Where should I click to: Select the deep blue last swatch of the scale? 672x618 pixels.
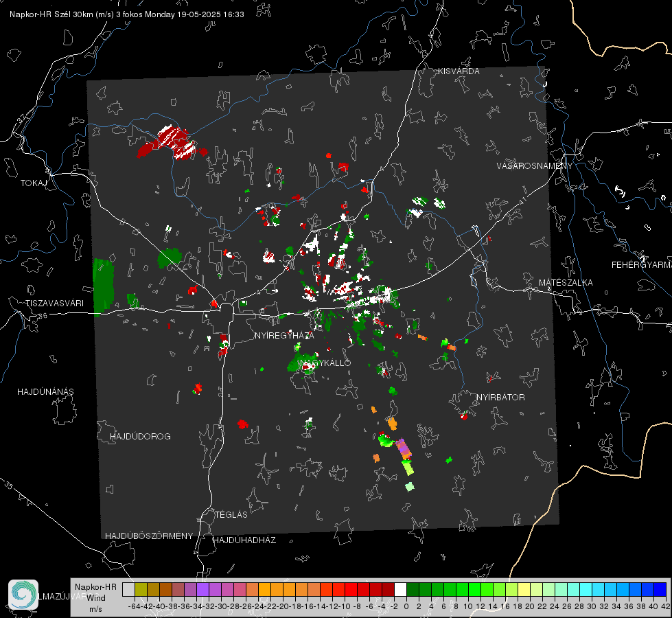[x=660, y=589]
